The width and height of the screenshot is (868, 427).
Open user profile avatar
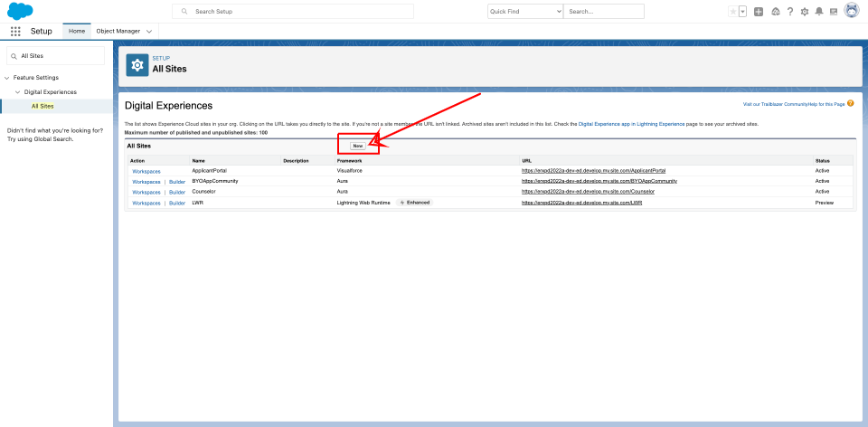click(x=851, y=11)
